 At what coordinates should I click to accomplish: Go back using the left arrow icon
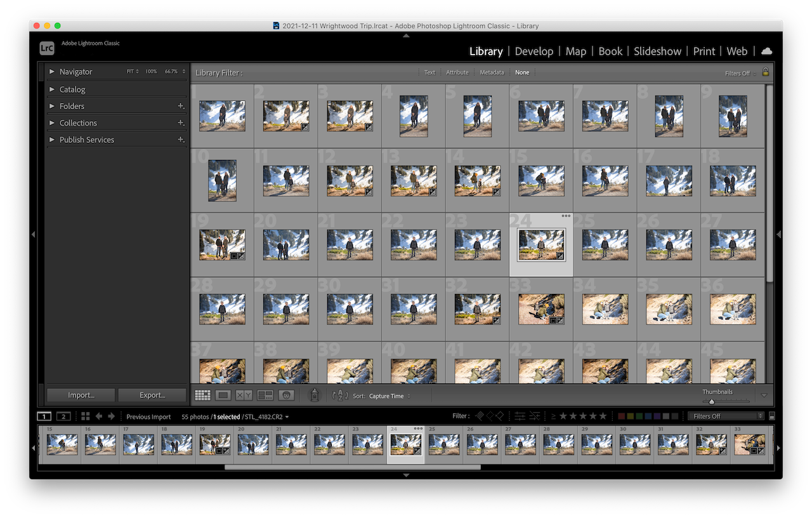(x=99, y=416)
